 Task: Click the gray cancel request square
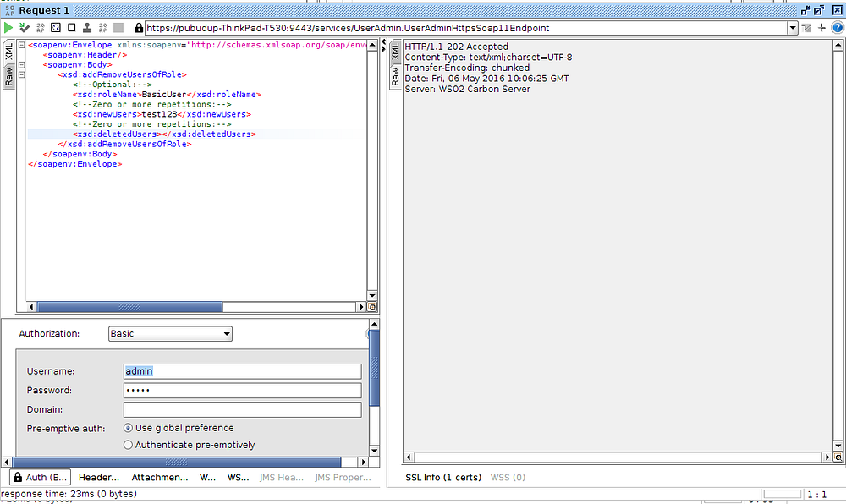coord(118,28)
